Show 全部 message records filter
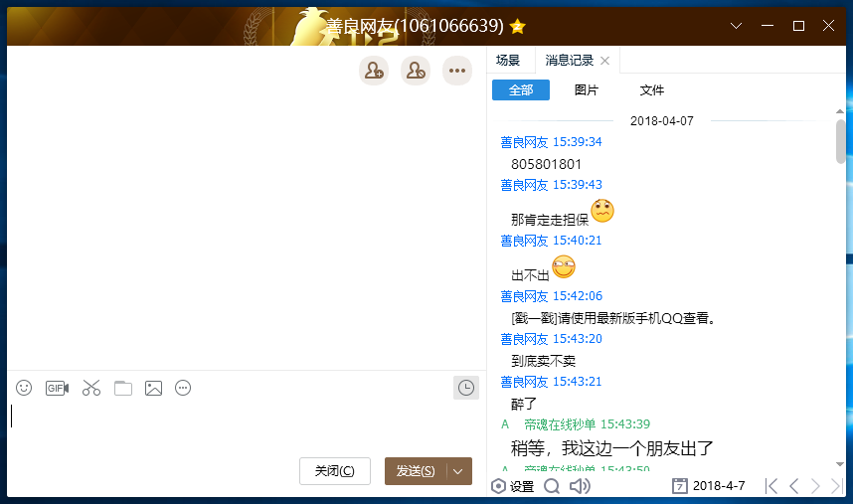The width and height of the screenshot is (853, 504). click(x=521, y=90)
